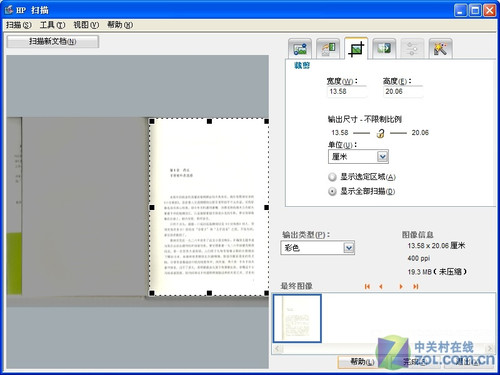Screen dimensions: 500x375
Task: Select 显示选定区域 radio option
Action: point(332,177)
